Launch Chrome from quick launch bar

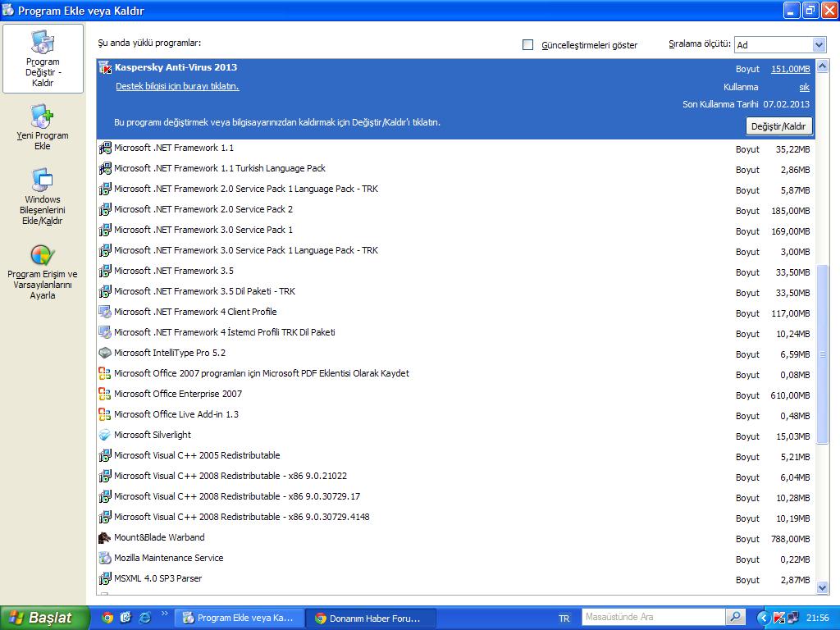click(x=107, y=618)
